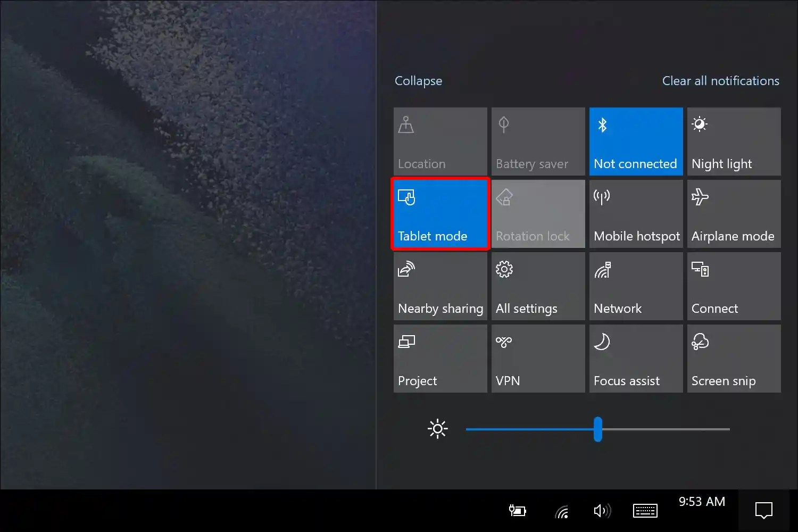Open the Network quick action
The image size is (798, 532).
[x=636, y=286]
